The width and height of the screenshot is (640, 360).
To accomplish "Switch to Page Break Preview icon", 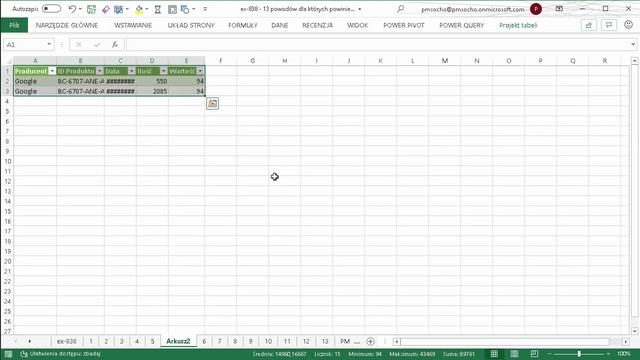I will 534,354.
